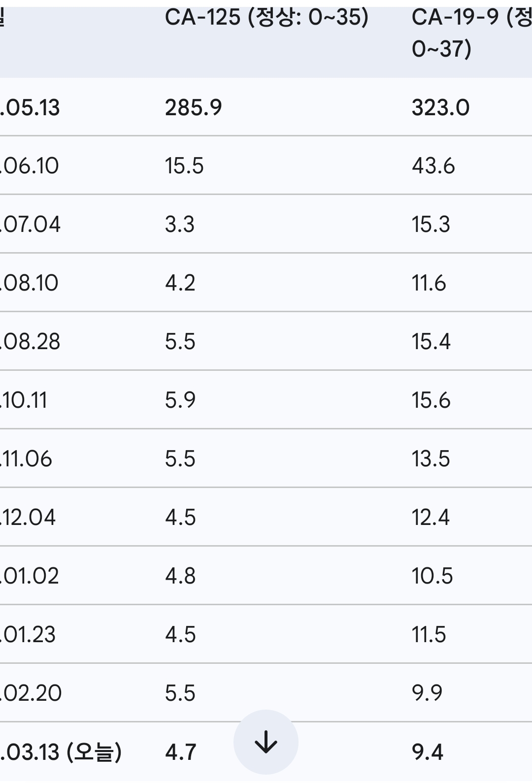The height and width of the screenshot is (783, 532).
Task: Select the CA-19-9 column header
Action: [x=471, y=33]
